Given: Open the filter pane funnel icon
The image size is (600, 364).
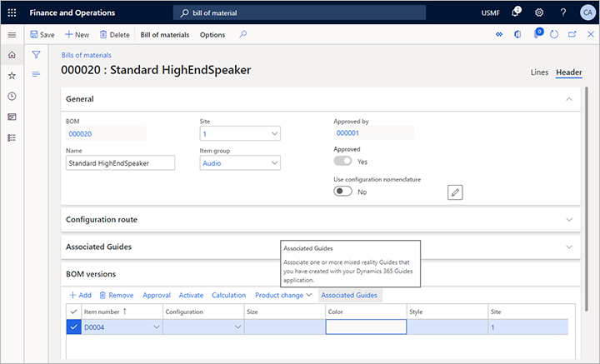Looking at the screenshot, I should tap(36, 54).
